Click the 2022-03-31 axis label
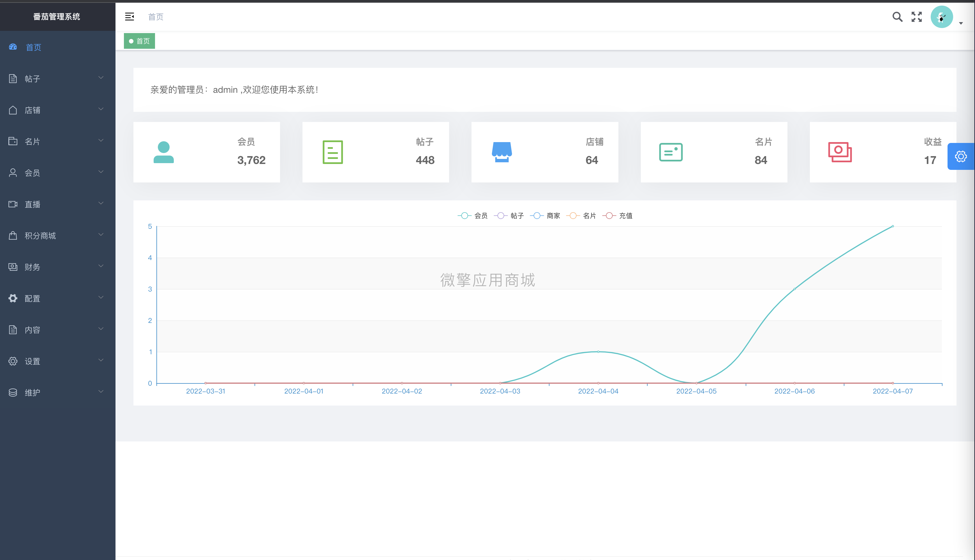Image resolution: width=975 pixels, height=560 pixels. pyautogui.click(x=205, y=391)
